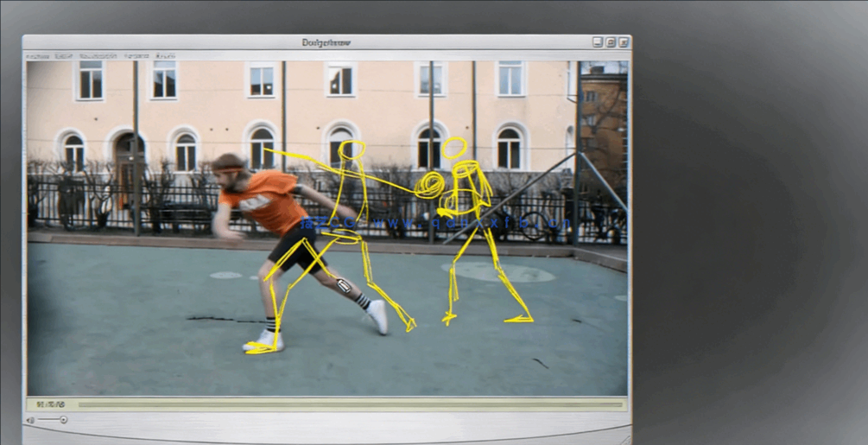Click the player's orange shirt in the video
The width and height of the screenshot is (868, 445).
(x=266, y=201)
